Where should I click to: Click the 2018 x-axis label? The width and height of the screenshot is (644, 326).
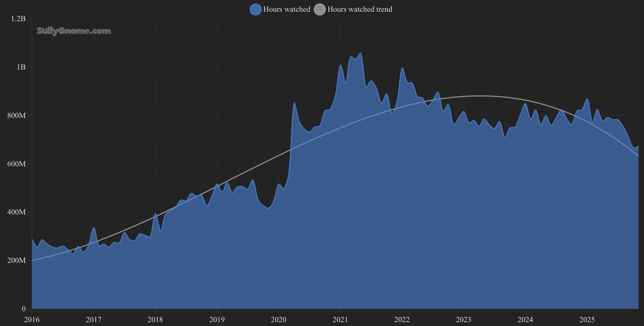pos(155,320)
